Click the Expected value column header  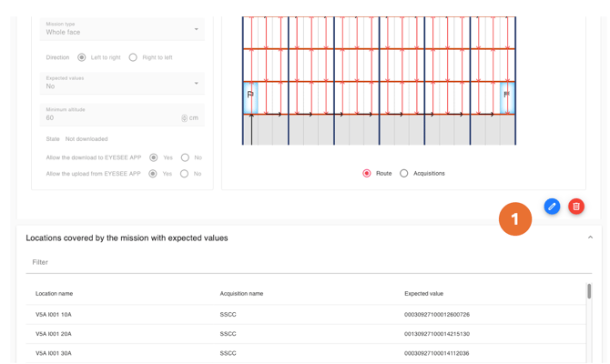click(423, 294)
